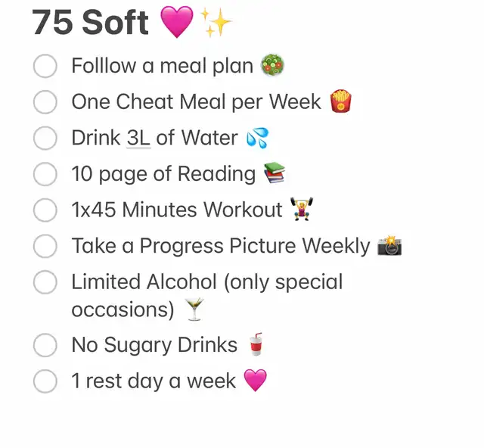Check the 1 rest day a week circle
Viewport: 484px width, 448px height.
click(x=45, y=381)
